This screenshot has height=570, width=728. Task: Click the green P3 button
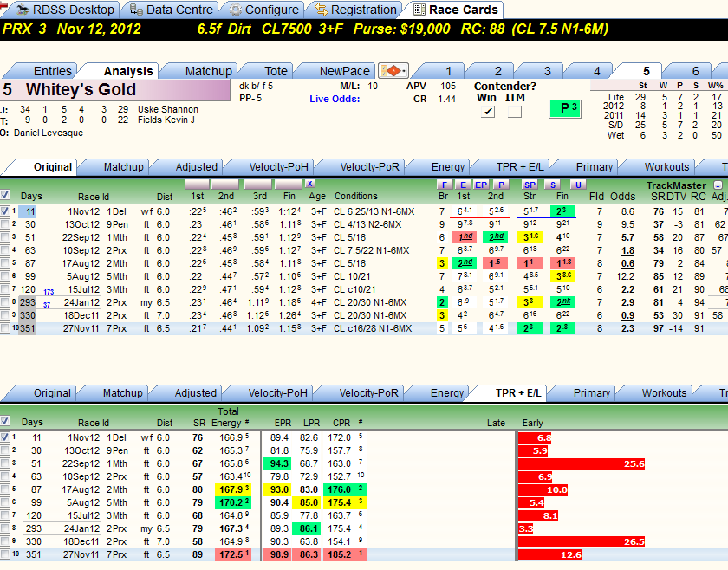[565, 108]
